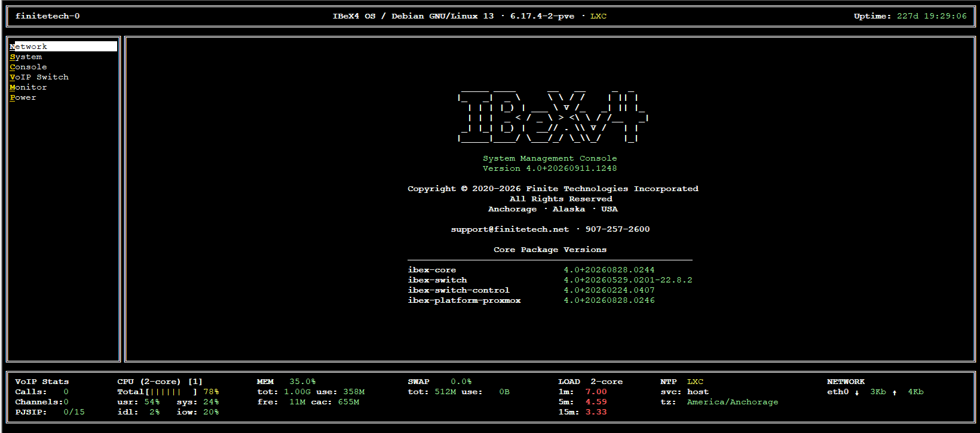Screen dimensions: 980x433
Task: Click the 1m load value 7.00
Action: pos(596,392)
